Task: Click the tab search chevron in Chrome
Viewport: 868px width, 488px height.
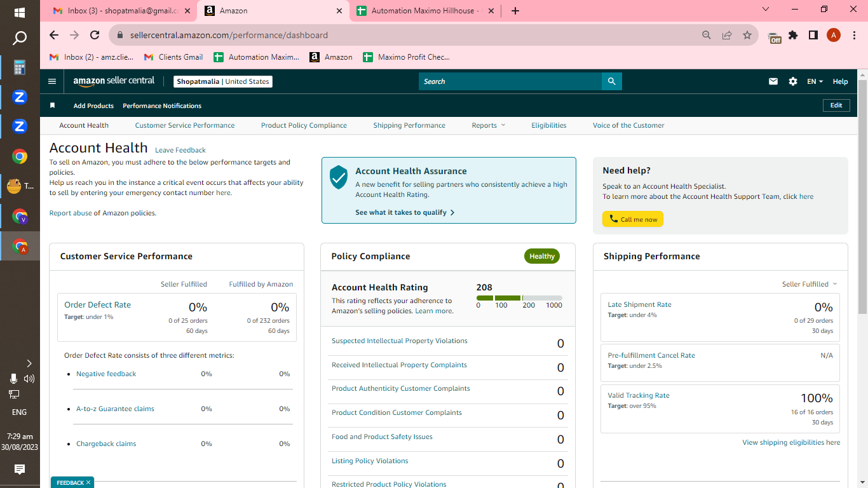Action: click(x=766, y=9)
